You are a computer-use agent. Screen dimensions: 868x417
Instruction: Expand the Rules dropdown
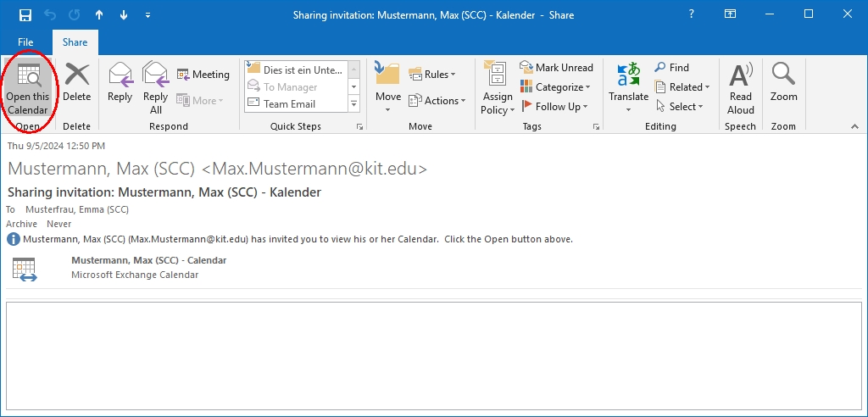click(x=432, y=75)
